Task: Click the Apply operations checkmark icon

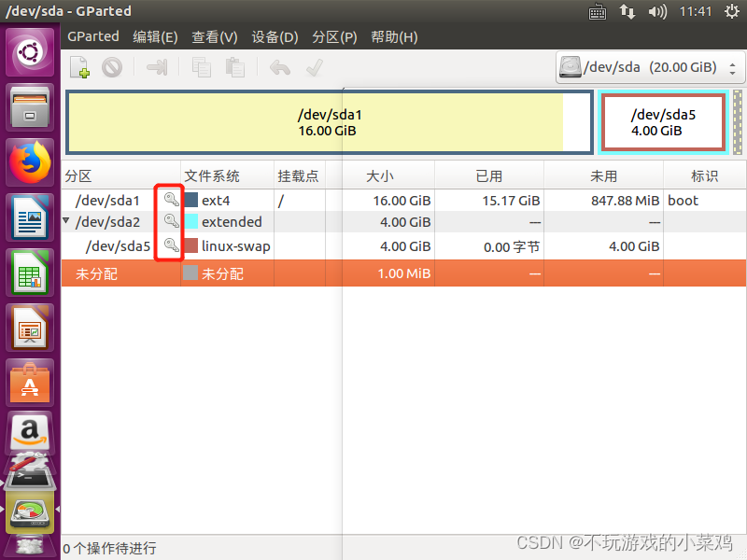Action: click(x=314, y=66)
